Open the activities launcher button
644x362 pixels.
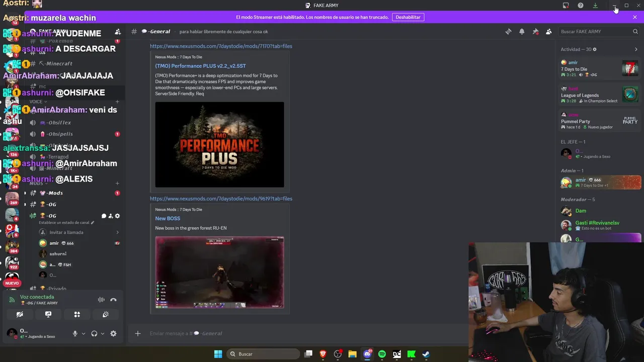(x=77, y=314)
